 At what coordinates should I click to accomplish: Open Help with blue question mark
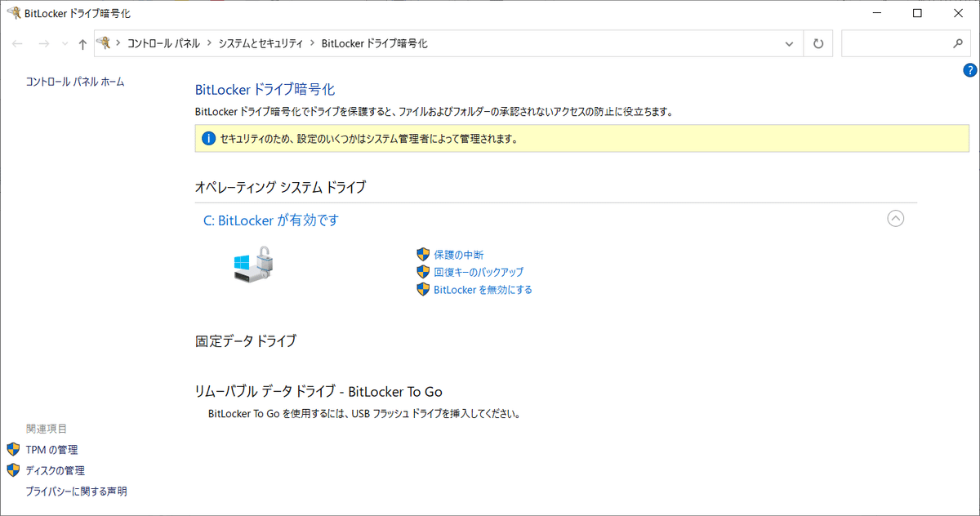click(x=970, y=70)
